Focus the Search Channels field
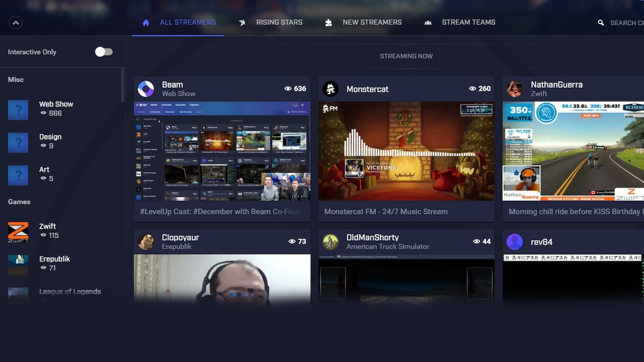This screenshot has height=362, width=644. (x=627, y=23)
